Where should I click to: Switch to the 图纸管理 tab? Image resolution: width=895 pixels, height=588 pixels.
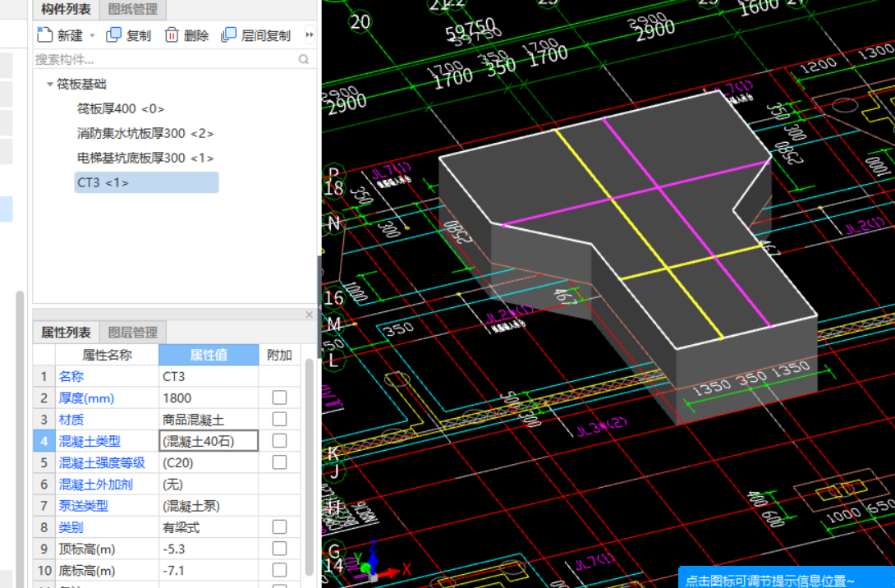pyautogui.click(x=132, y=9)
